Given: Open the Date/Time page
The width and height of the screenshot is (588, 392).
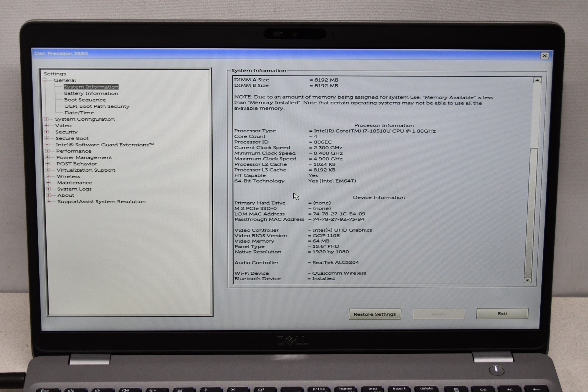Looking at the screenshot, I should 79,113.
